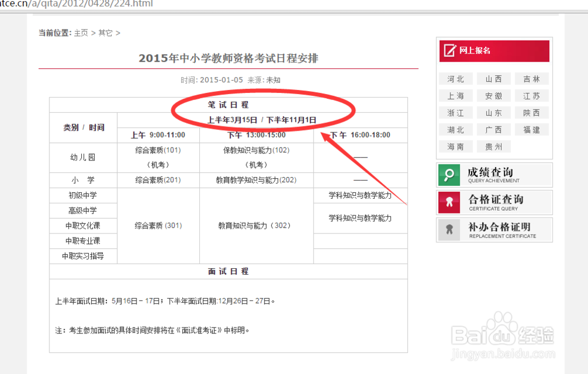Click the 主页 breadcrumb link
588x374 pixels.
pyautogui.click(x=81, y=33)
